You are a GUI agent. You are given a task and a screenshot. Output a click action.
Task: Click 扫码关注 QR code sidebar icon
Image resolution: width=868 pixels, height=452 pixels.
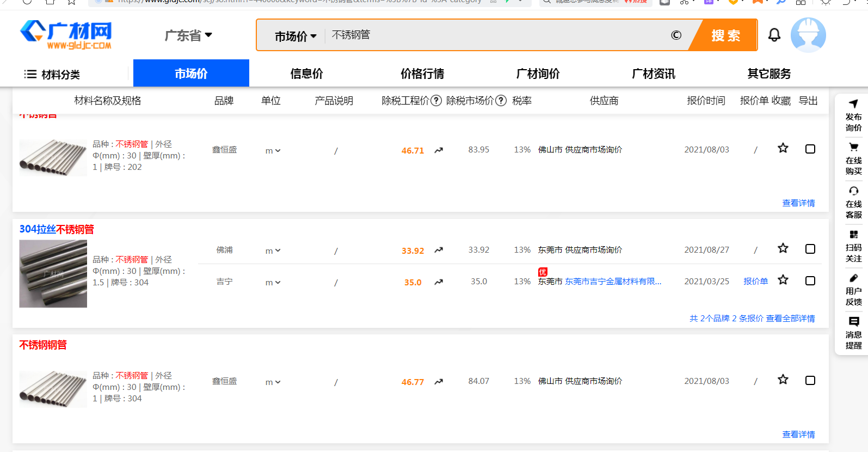[x=853, y=234]
